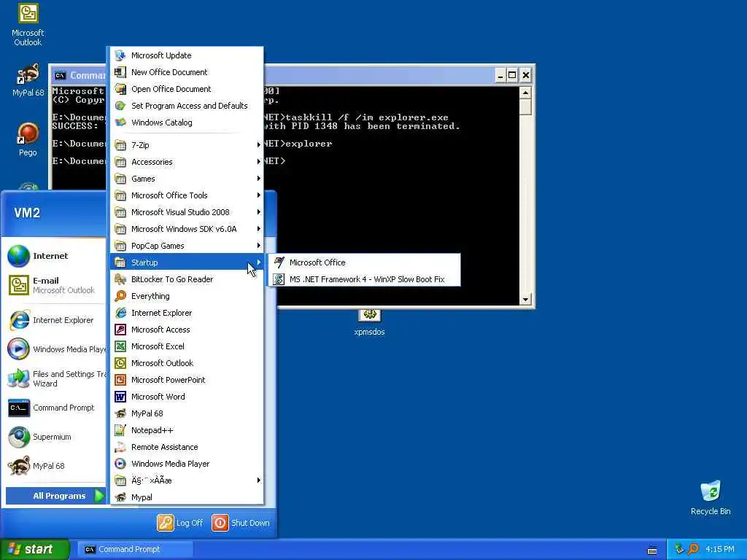Launch Microsoft Excel

(187, 346)
